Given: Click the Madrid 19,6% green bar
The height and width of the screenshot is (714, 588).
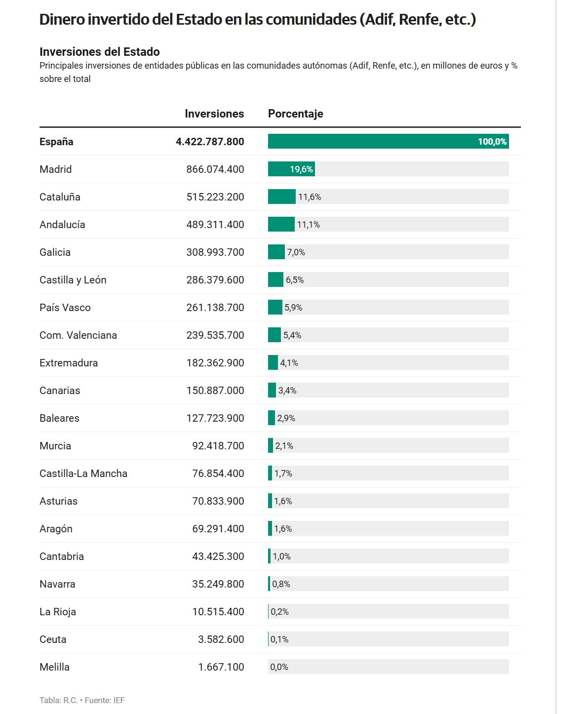Looking at the screenshot, I should click(x=291, y=169).
